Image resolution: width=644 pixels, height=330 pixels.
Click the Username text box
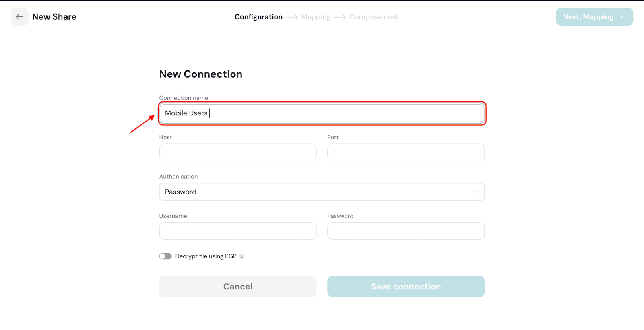pyautogui.click(x=237, y=231)
